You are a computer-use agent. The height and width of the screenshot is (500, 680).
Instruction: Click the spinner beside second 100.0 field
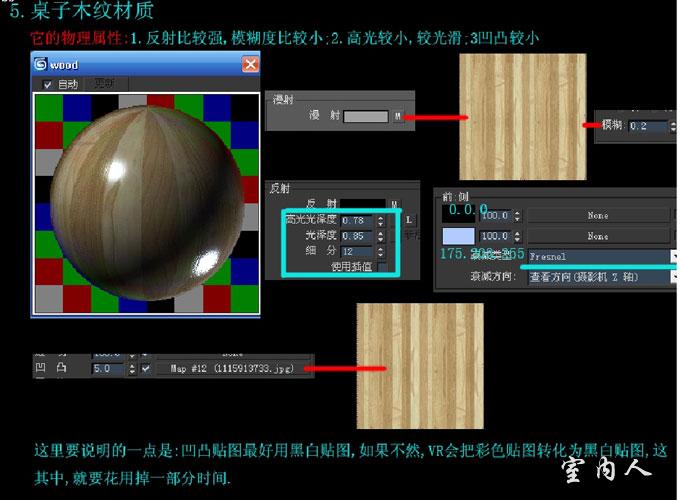pos(517,236)
